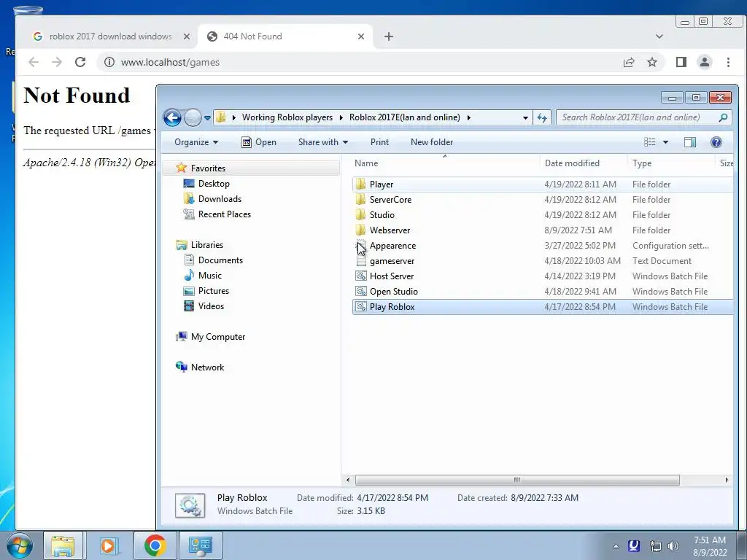Open Chrome profile avatar

pyautogui.click(x=705, y=62)
